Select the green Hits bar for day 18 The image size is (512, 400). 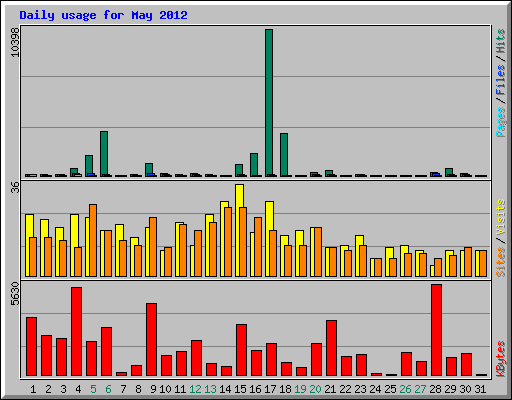point(284,155)
